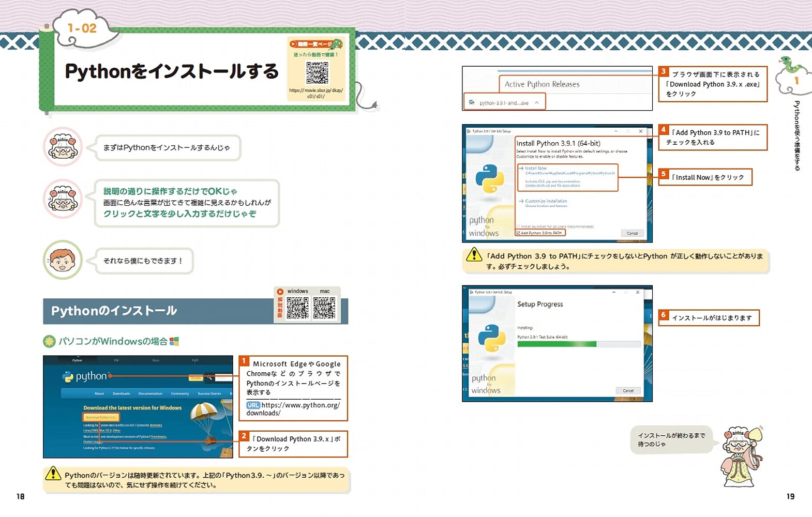The image size is (812, 517).
Task: Follow the Linux/UNIX link on python.org
Action: pos(91,431)
